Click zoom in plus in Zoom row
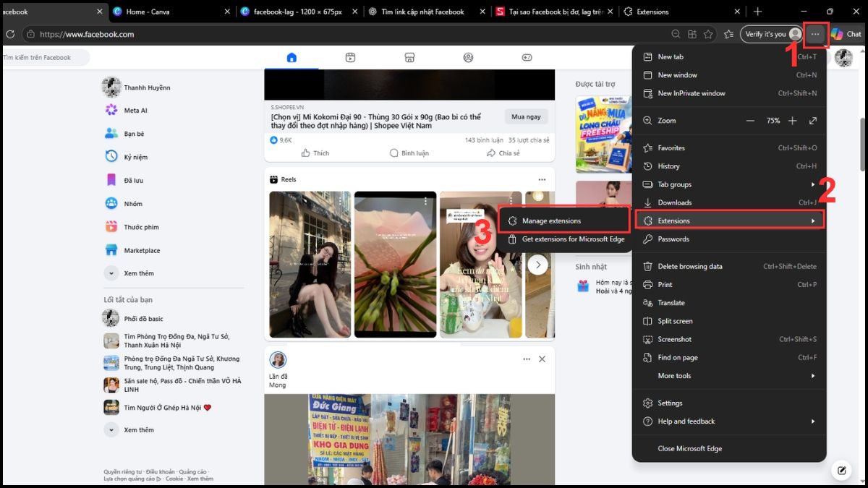This screenshot has width=868, height=488. pyautogui.click(x=793, y=121)
